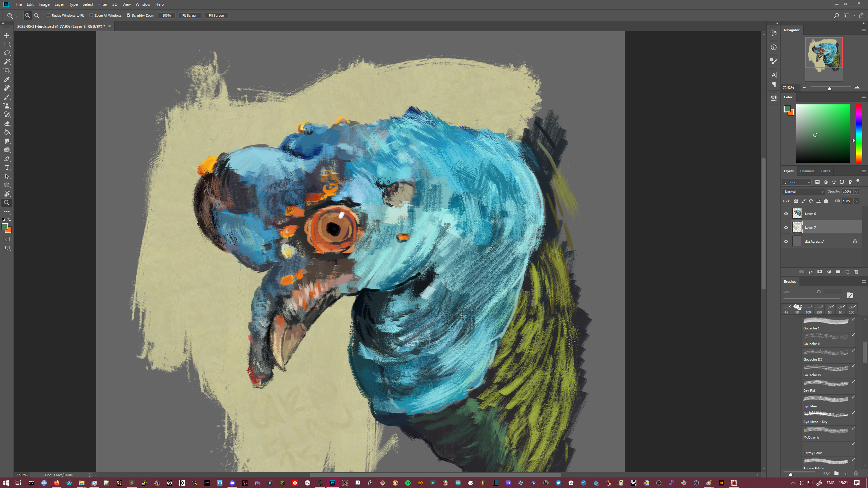The image size is (868, 488).
Task: Switch to the Channels tab
Action: [x=807, y=171]
